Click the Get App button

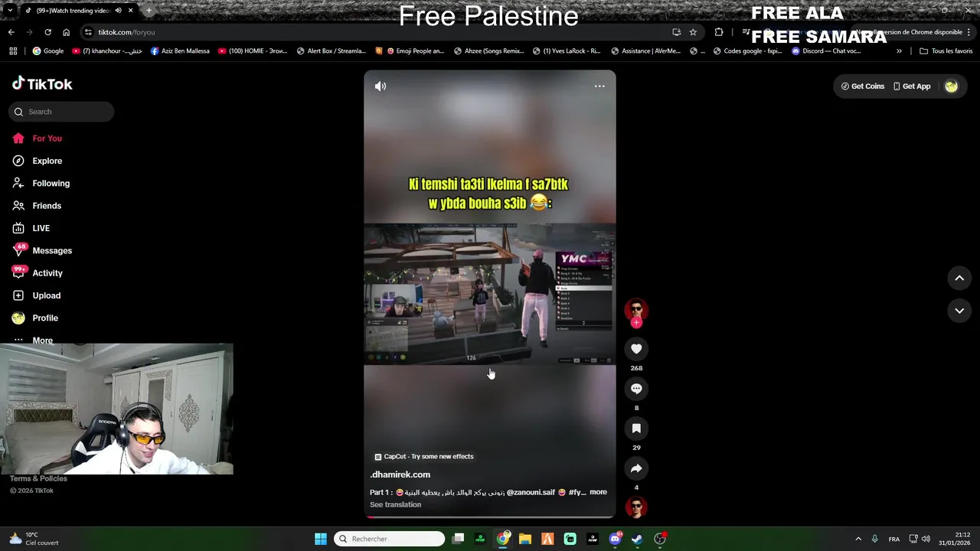coord(912,86)
